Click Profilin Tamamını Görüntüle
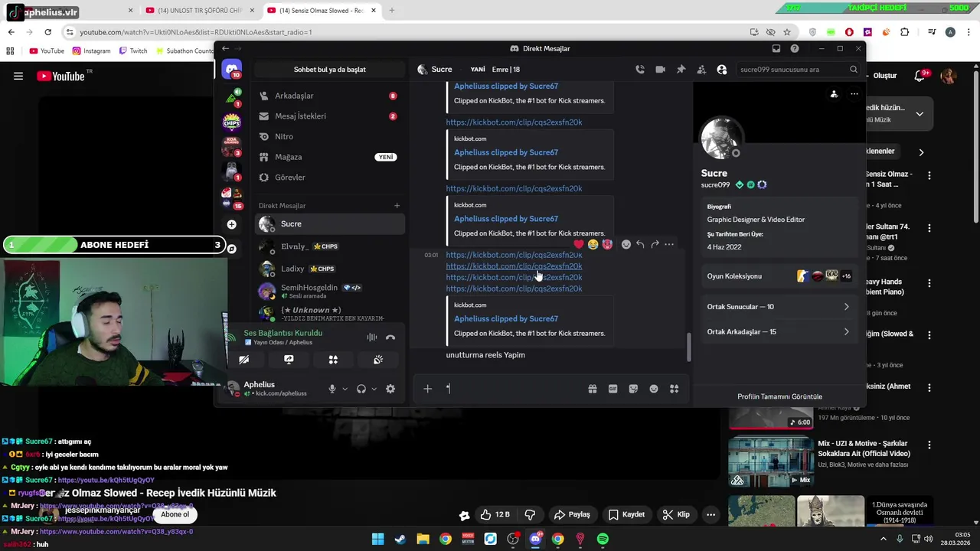Screen dimensions: 980x551 (779, 396)
